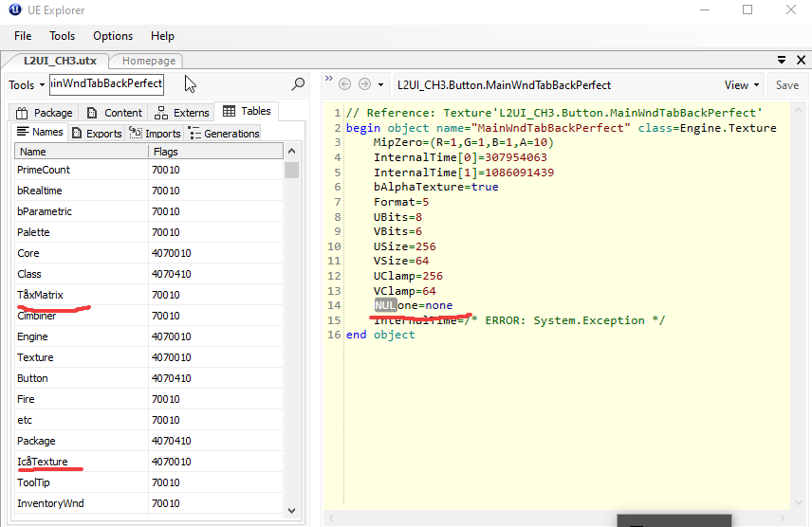Select the Externs tab
This screenshot has height=527, width=812.
coord(182,113)
